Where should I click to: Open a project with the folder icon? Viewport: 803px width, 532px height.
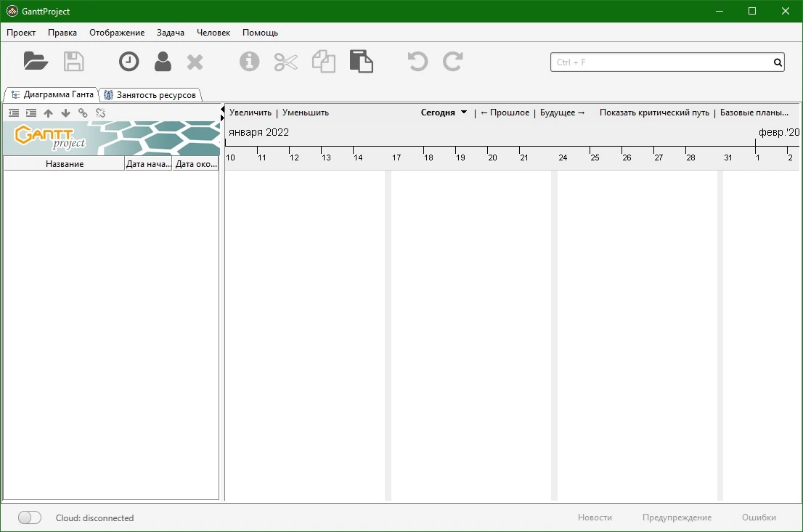36,62
